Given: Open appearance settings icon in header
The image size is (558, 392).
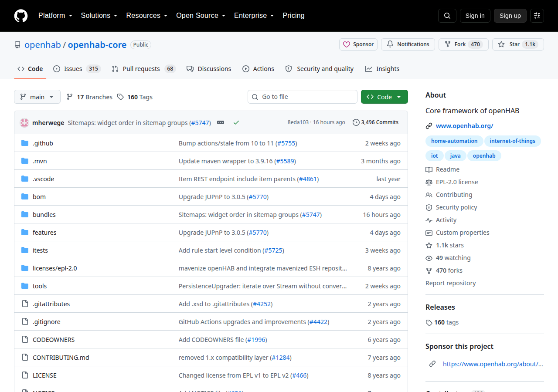Looking at the screenshot, I should click(x=537, y=16).
